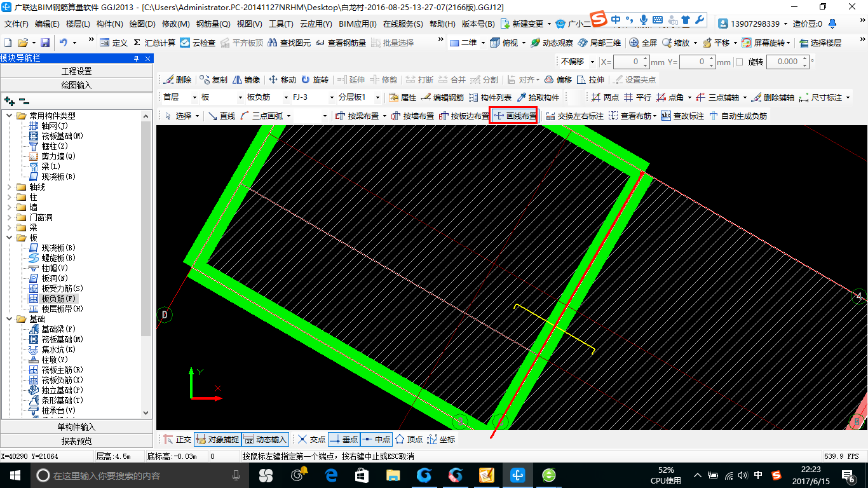Viewport: 868px width, 488px height.
Task: Open BIM应用(I) menu
Action: point(358,24)
